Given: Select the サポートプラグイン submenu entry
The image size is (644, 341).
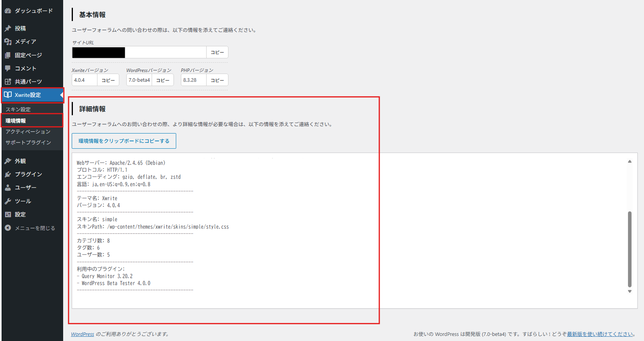Looking at the screenshot, I should pyautogui.click(x=28, y=142).
